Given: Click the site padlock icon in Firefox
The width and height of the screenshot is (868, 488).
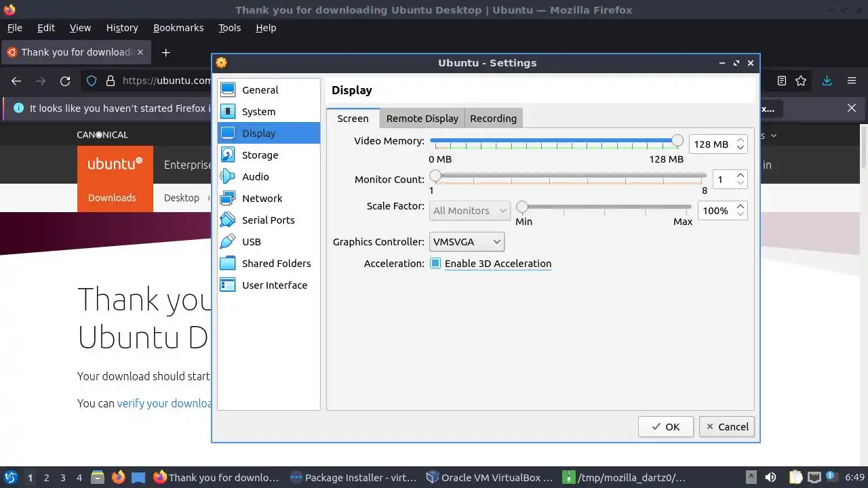Looking at the screenshot, I should (111, 81).
